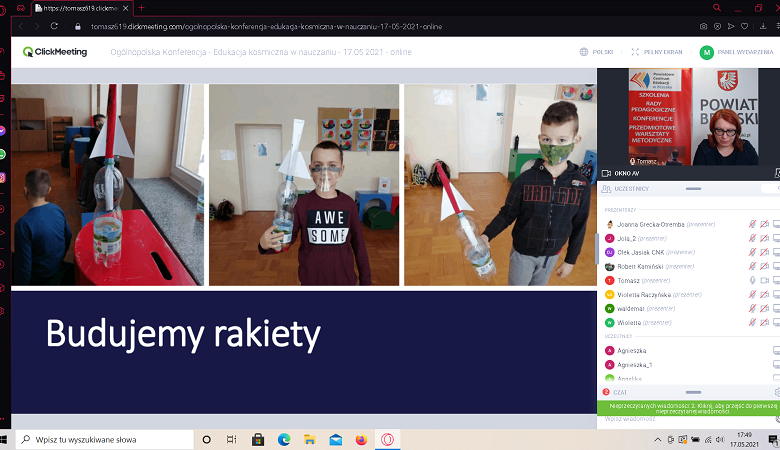Open Windows notification center
The width and height of the screenshot is (780, 450).
(773, 440)
